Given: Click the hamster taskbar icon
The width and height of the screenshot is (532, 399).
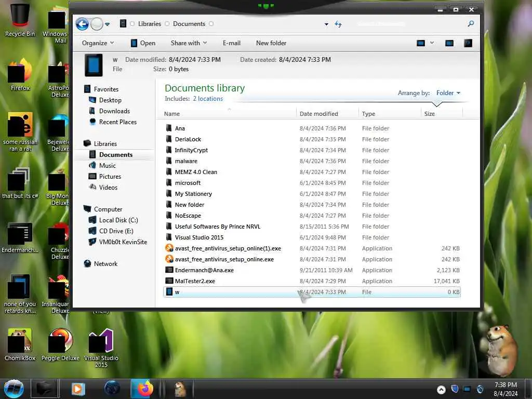Looking at the screenshot, I should pos(180,389).
